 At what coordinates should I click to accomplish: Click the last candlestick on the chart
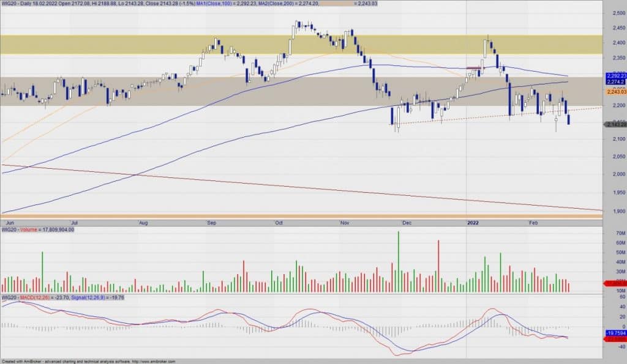coord(569,119)
